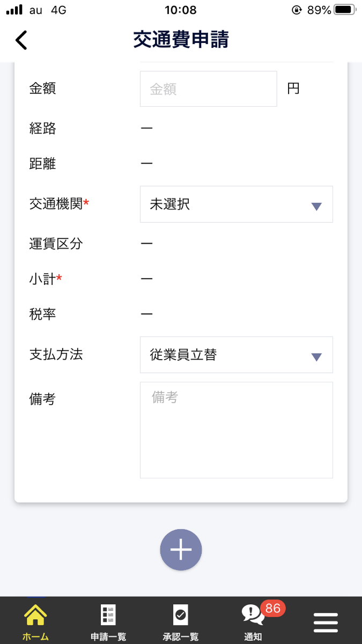This screenshot has height=644, width=362.
Task: Focus the 金額 input field
Action: pyautogui.click(x=208, y=89)
